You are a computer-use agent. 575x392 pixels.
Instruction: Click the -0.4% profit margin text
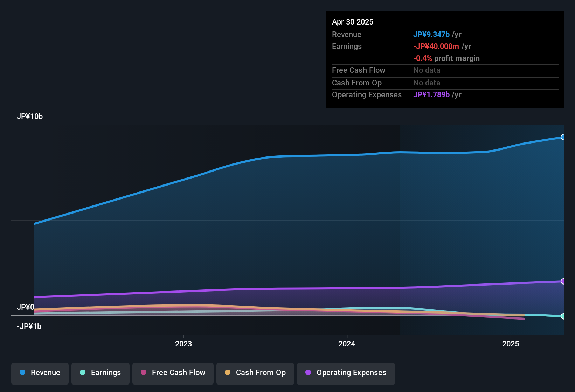pos(446,58)
